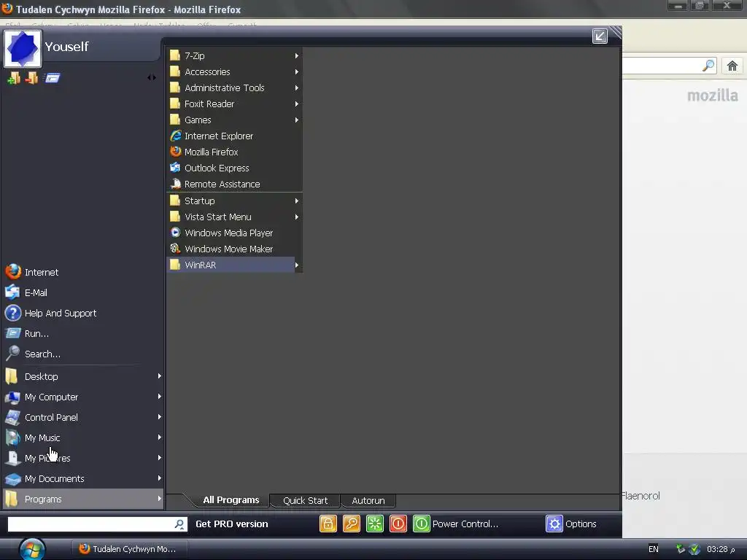Click the left-right arrows toggle in left pane
This screenshot has height=560, width=747.
coord(152,77)
